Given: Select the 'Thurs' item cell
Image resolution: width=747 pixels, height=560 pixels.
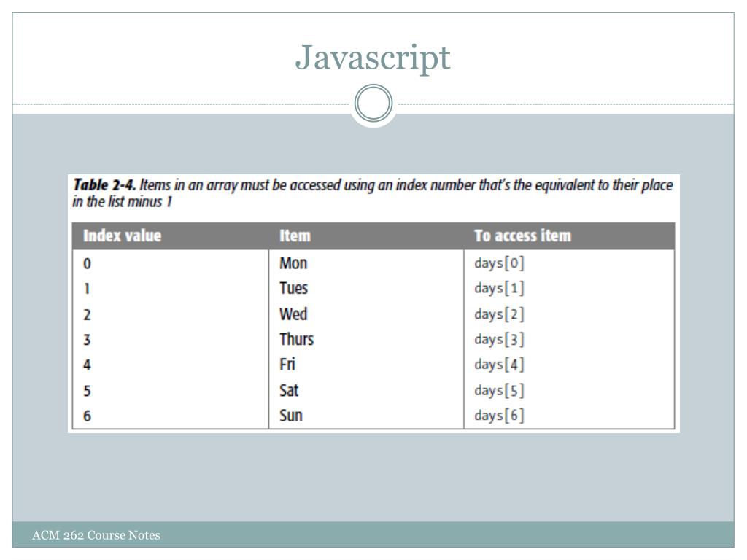Looking at the screenshot, I should click(x=296, y=339).
